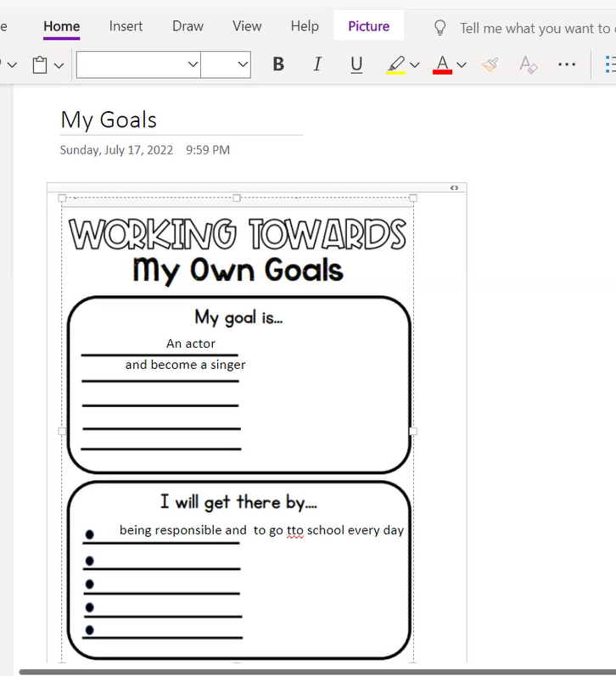Toggle Underline formatting
The height and width of the screenshot is (676, 616).
(356, 64)
